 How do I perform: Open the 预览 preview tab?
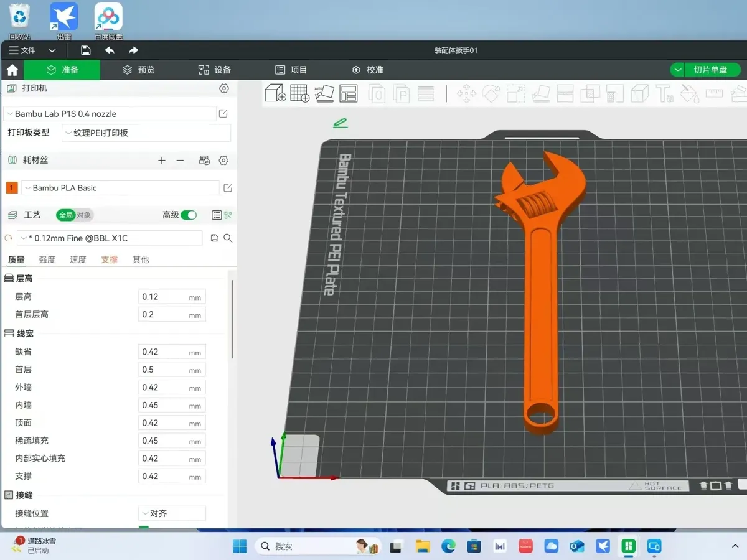[139, 70]
